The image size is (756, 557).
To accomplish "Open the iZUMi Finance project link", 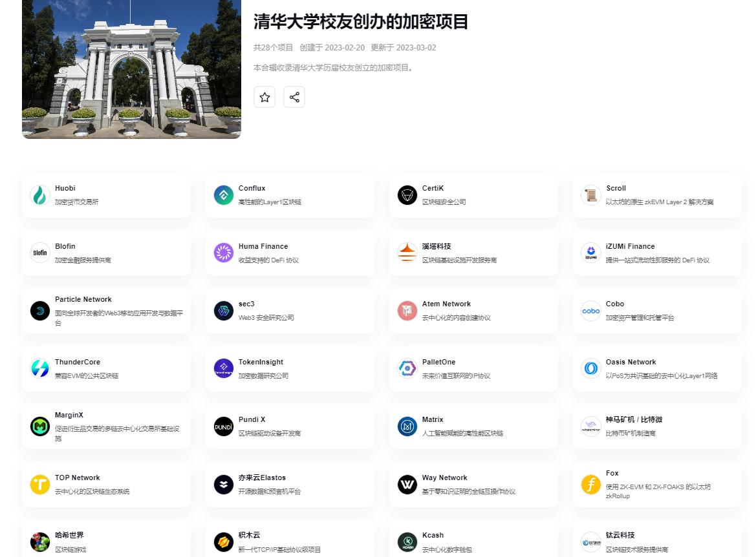I will point(630,246).
